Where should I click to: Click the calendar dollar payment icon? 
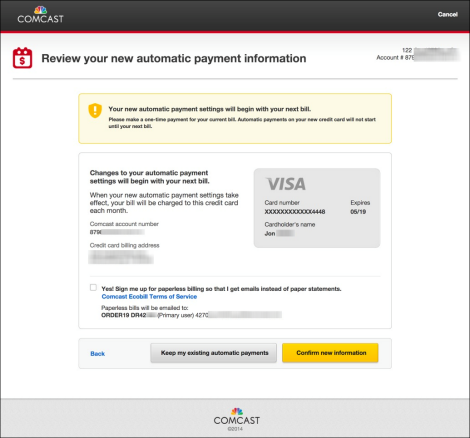click(x=22, y=58)
